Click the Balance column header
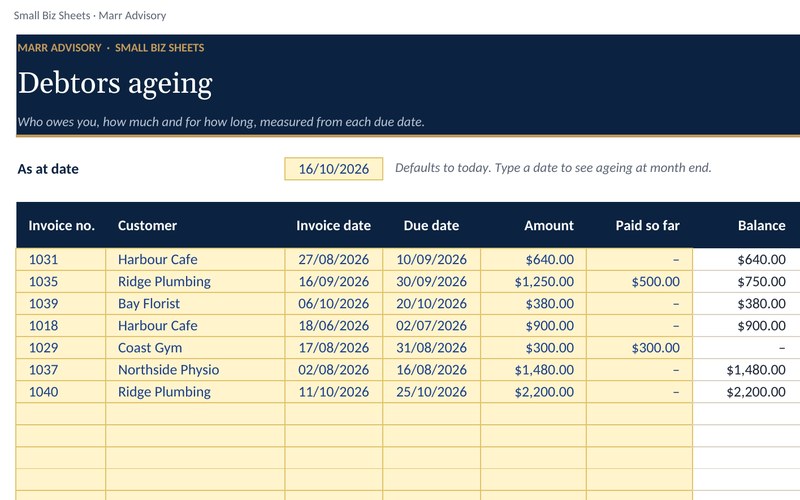The width and height of the screenshot is (800, 500). (746, 226)
